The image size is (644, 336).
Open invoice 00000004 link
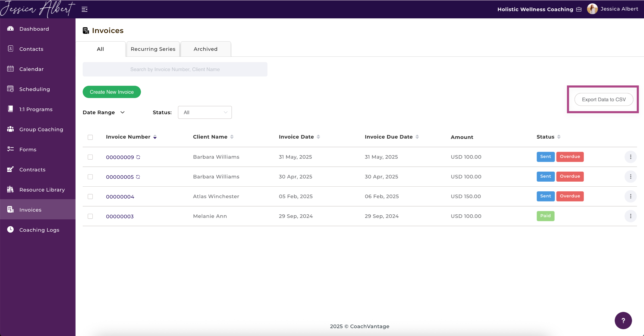coord(120,197)
